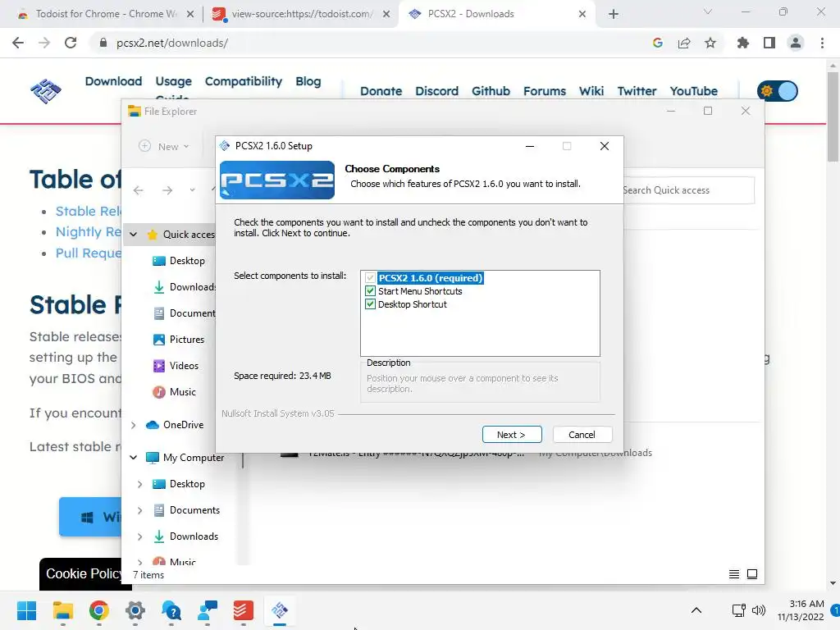This screenshot has width=840, height=630.
Task: Click the share page icon in address bar
Action: pos(684,43)
